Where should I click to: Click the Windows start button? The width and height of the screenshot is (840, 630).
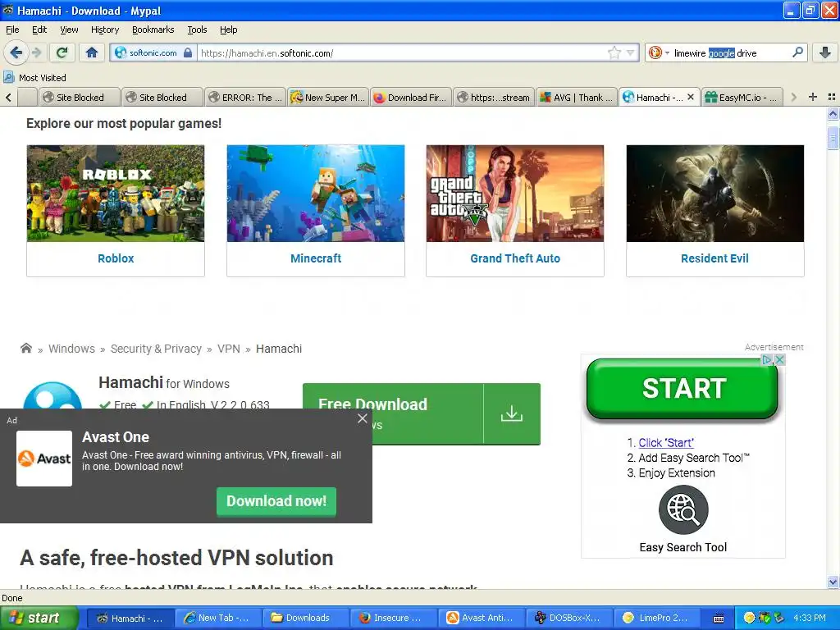point(39,618)
